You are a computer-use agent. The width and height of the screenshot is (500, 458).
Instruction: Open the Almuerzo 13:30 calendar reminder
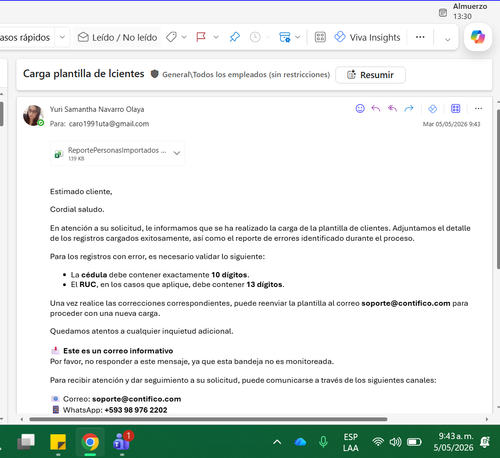click(x=463, y=11)
